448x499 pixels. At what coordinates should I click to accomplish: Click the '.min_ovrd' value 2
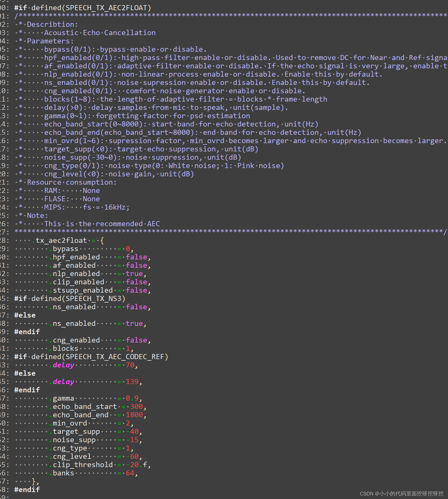(128, 423)
